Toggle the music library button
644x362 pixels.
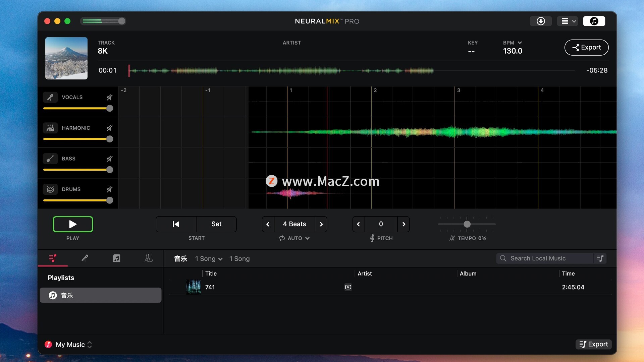[x=594, y=21]
